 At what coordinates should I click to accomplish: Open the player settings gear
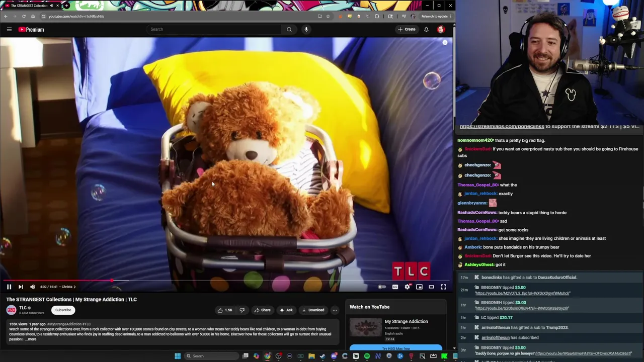click(x=407, y=287)
